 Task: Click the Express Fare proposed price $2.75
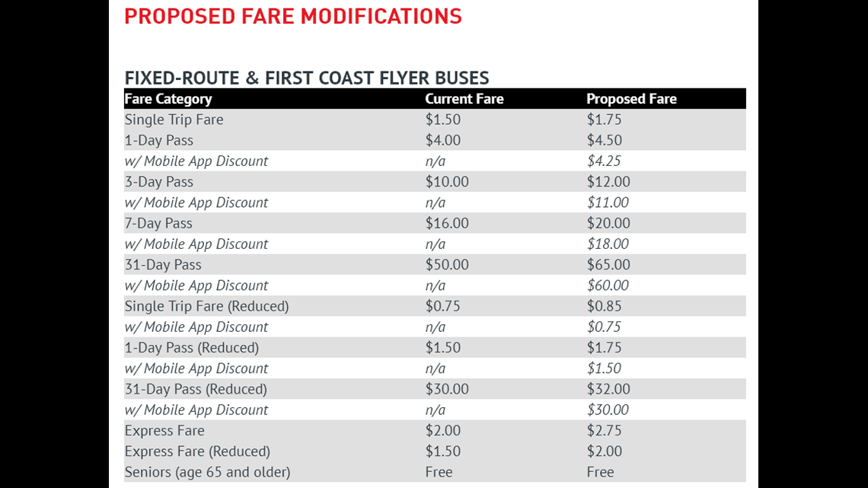(604, 430)
